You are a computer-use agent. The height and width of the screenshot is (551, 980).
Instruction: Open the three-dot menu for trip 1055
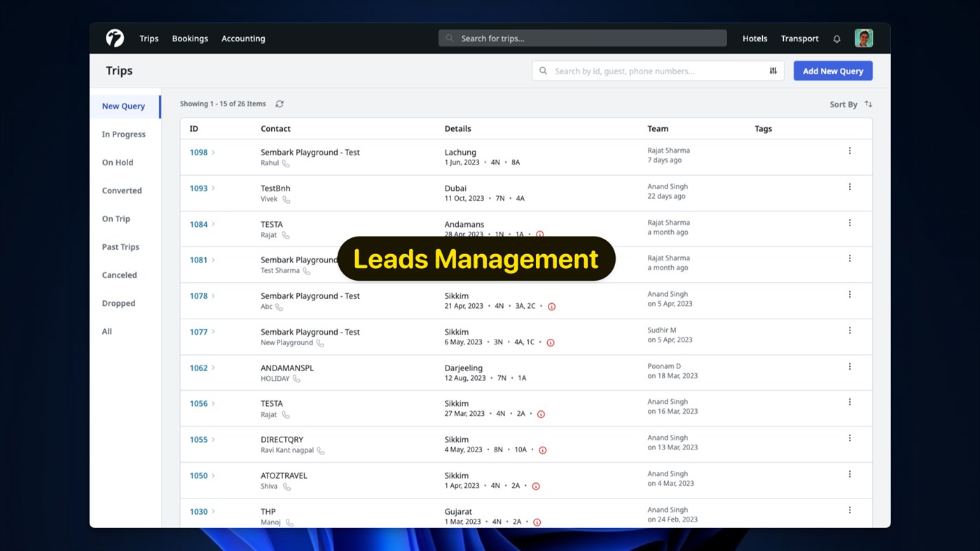(x=850, y=438)
